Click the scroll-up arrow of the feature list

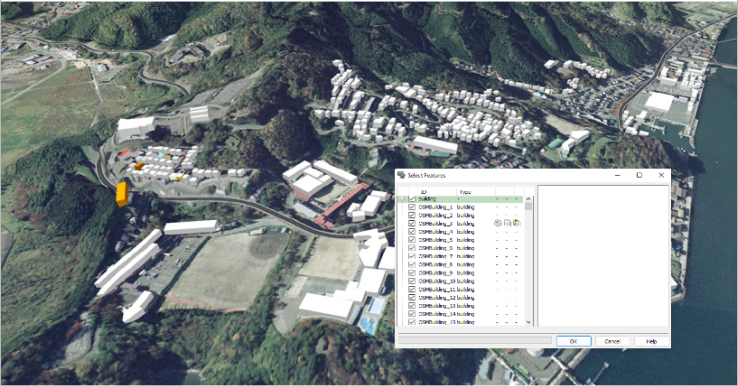click(528, 200)
